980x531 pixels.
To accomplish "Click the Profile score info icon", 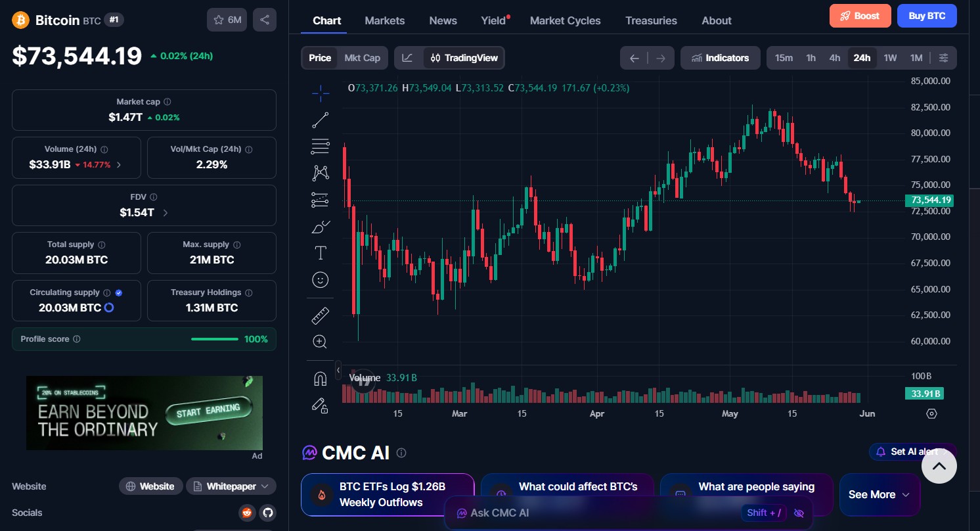I will (77, 339).
